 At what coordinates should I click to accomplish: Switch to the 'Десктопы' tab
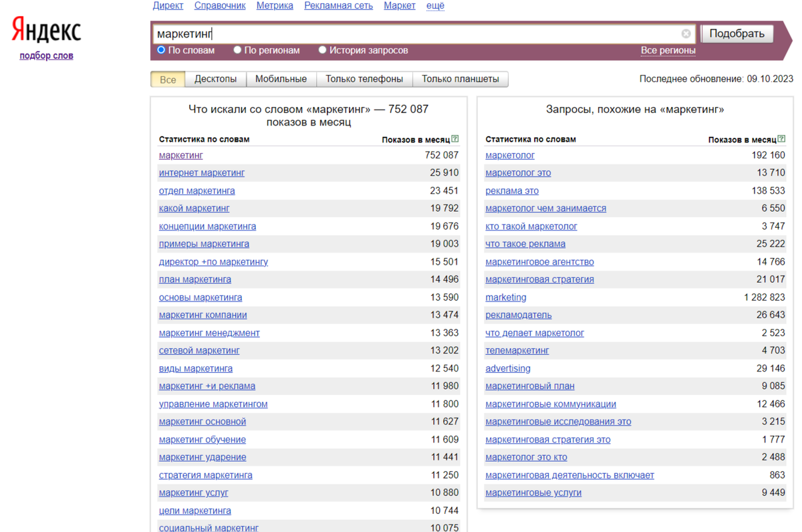215,80
